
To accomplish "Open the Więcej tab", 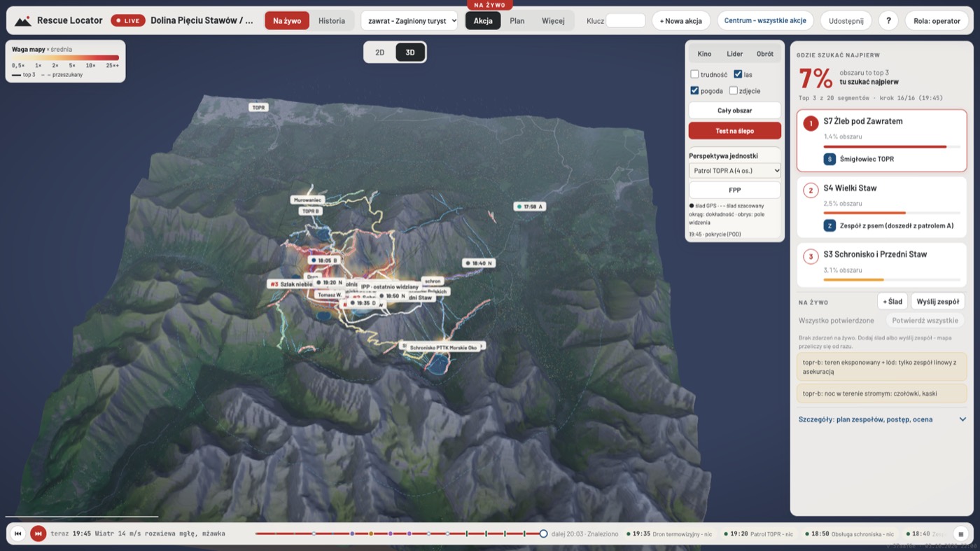I will (x=553, y=21).
